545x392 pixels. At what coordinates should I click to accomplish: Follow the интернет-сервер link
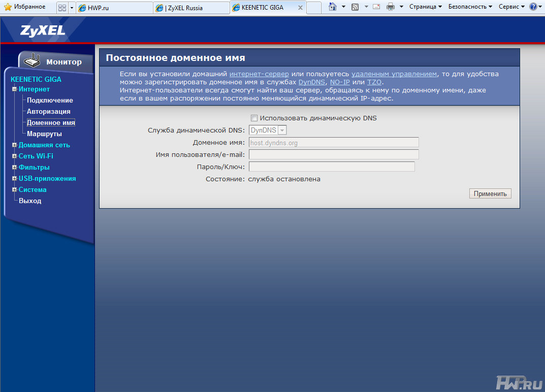[x=259, y=74]
